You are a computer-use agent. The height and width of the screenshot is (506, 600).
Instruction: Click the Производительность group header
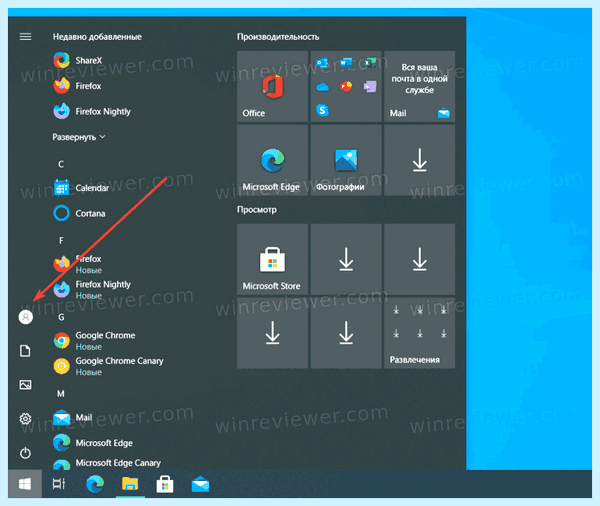278,37
